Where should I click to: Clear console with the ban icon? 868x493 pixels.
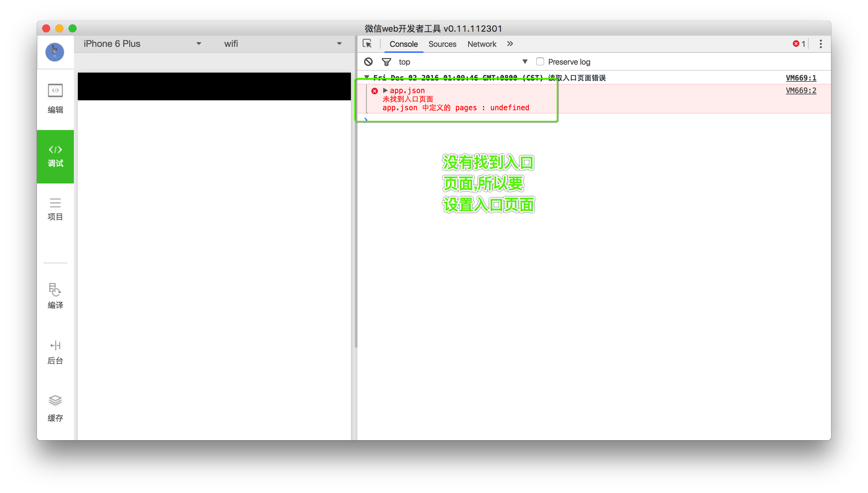pos(368,62)
